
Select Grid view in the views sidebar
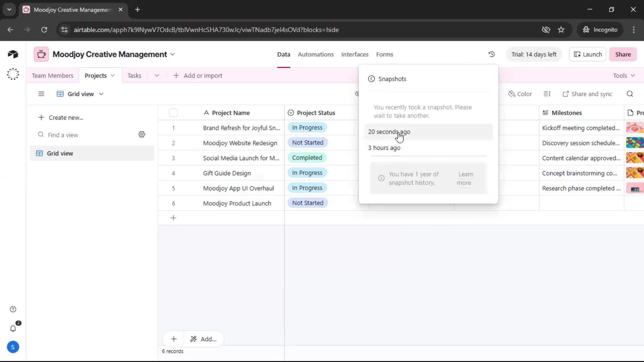point(92,153)
